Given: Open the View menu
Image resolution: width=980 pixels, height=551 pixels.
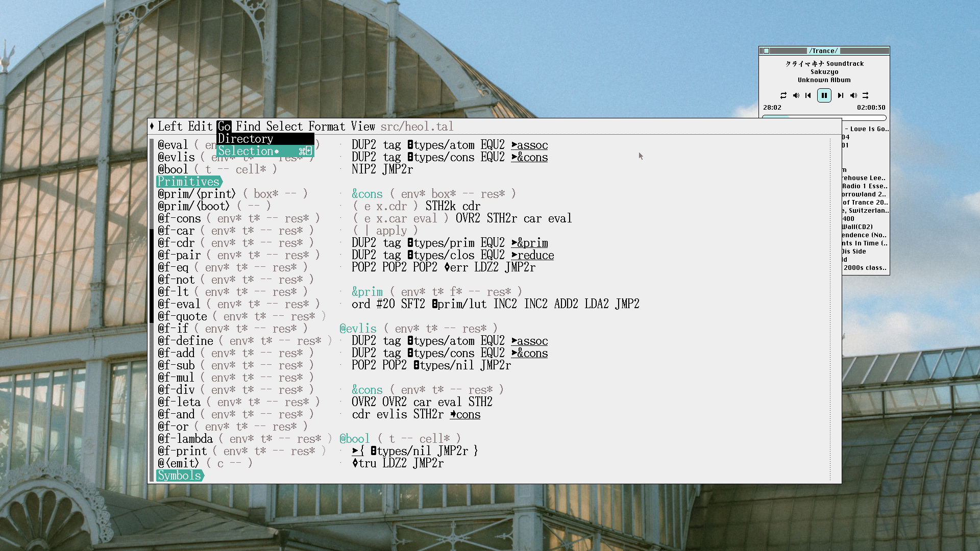Looking at the screenshot, I should (363, 126).
